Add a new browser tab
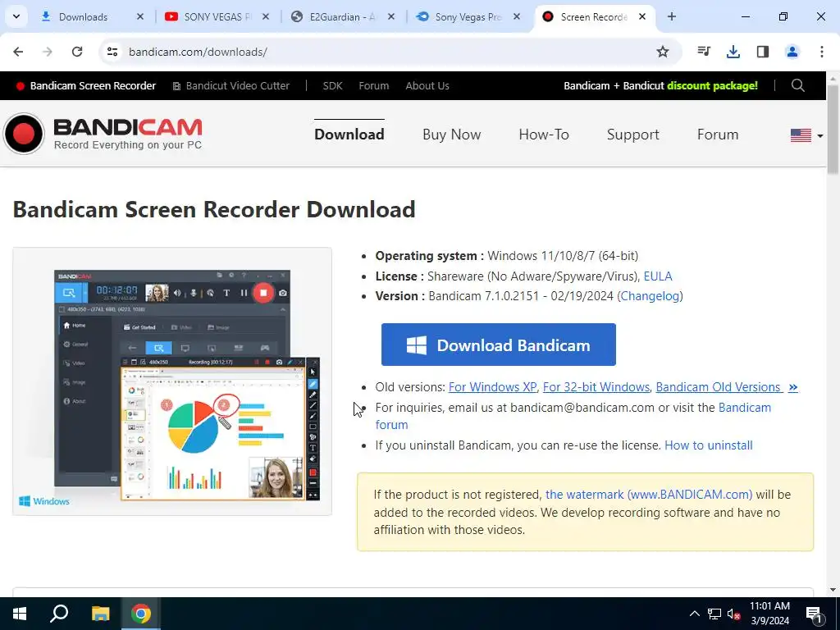 point(672,16)
